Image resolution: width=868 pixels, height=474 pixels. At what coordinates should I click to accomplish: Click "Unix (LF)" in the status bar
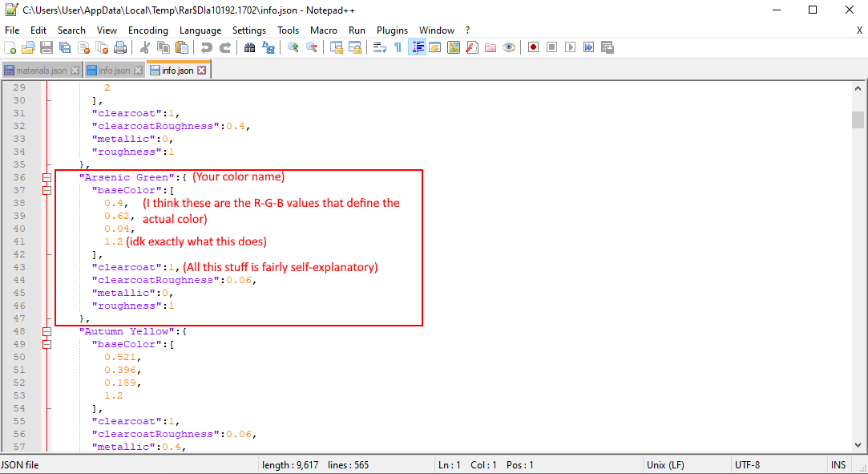coord(665,465)
